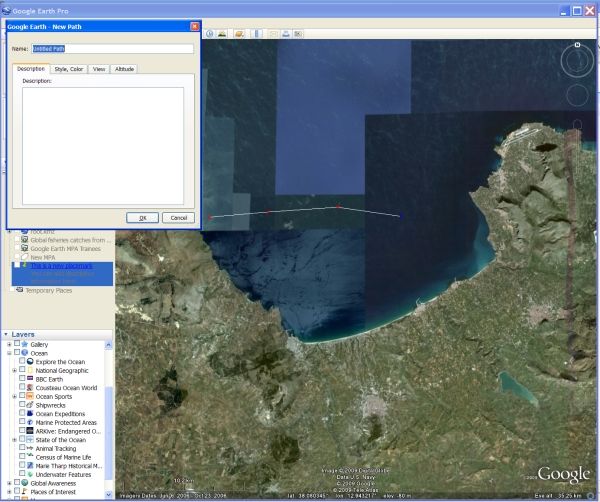The width and height of the screenshot is (600, 502).
Task: Click the Temporary Places folder icon
Action: pos(20,290)
